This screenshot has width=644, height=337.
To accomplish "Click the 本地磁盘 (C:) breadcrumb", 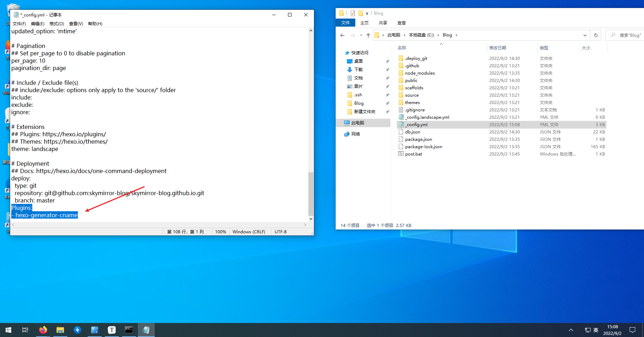I will coord(421,35).
